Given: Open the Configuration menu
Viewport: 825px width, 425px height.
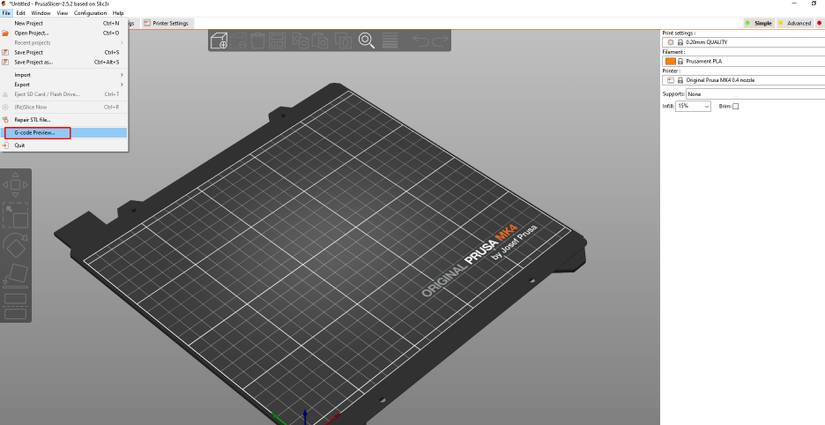Looking at the screenshot, I should (90, 13).
